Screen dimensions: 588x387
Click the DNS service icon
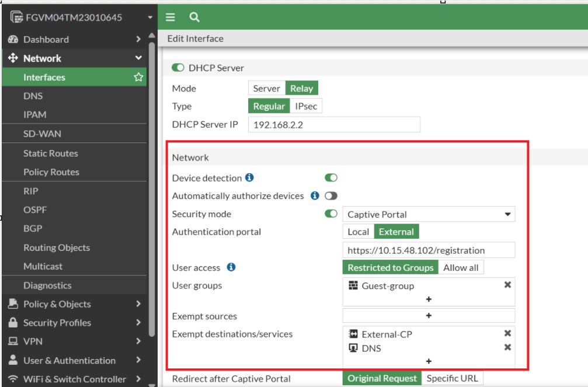pyautogui.click(x=353, y=348)
